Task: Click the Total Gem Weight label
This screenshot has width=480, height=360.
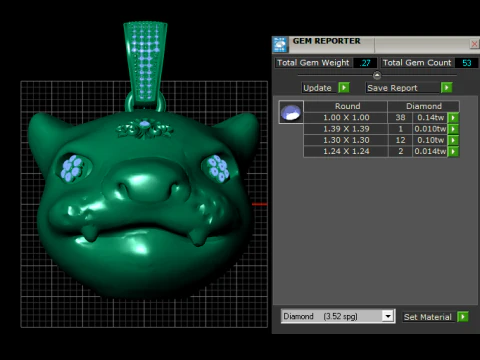Action: pos(313,63)
